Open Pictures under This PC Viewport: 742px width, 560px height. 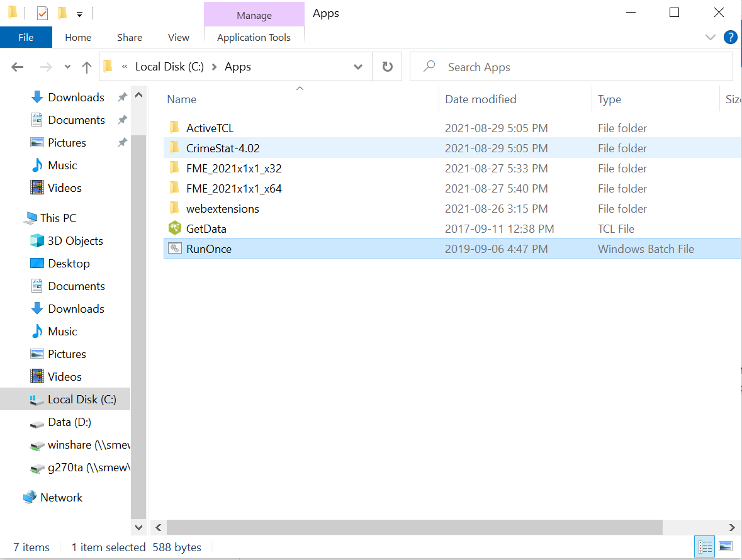click(x=67, y=354)
